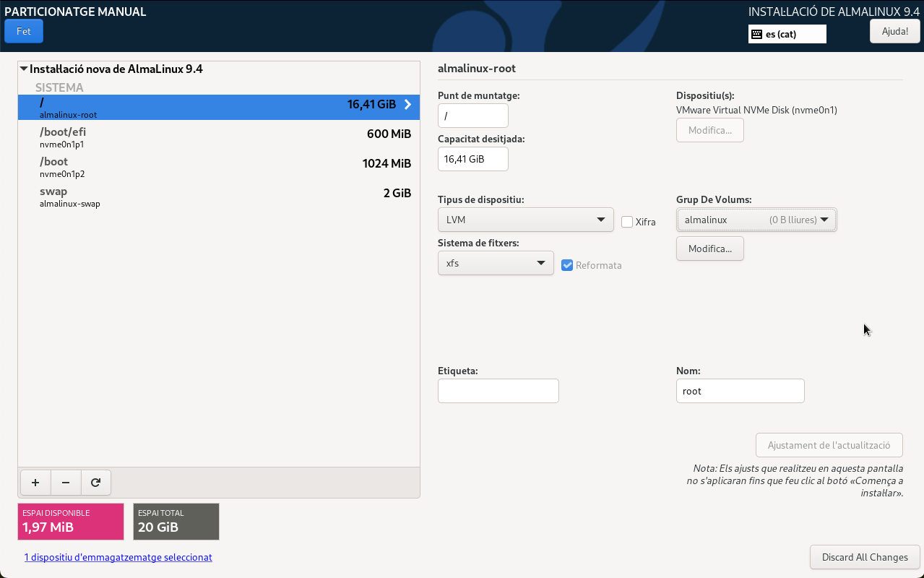Click the Punt de muntatge input field
The image size is (924, 578).
[x=472, y=116]
